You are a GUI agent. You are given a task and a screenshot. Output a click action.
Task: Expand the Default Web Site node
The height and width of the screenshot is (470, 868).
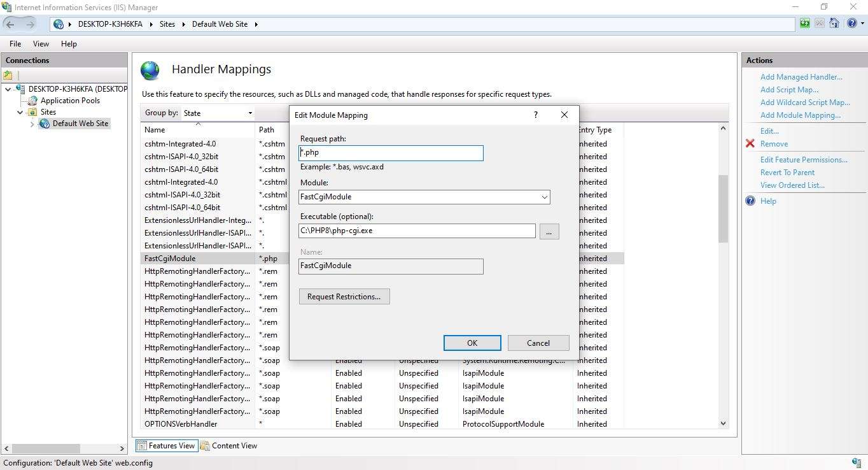pyautogui.click(x=32, y=124)
